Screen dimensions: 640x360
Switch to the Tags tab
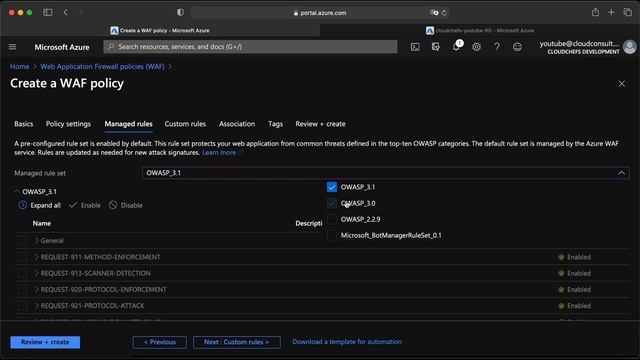coord(276,124)
